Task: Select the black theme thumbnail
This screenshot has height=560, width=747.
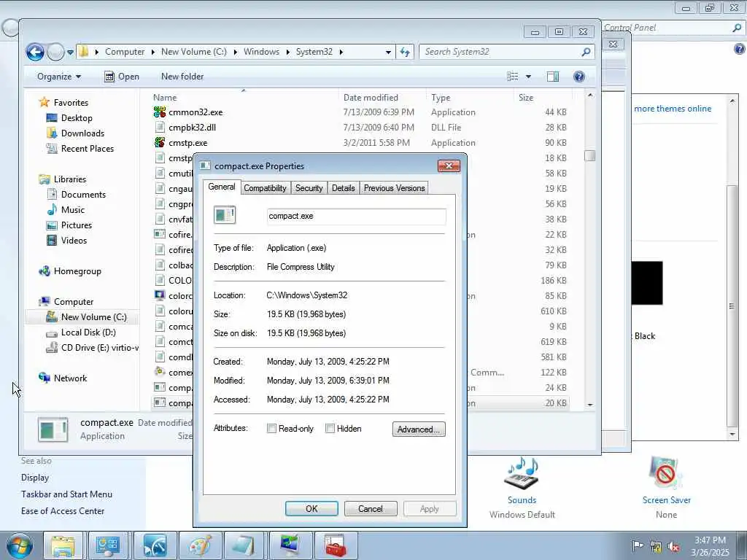Action: (x=647, y=283)
